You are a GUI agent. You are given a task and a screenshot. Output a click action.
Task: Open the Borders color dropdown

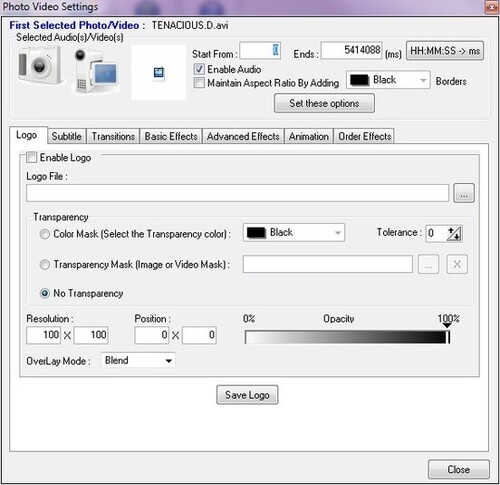pyautogui.click(x=388, y=80)
